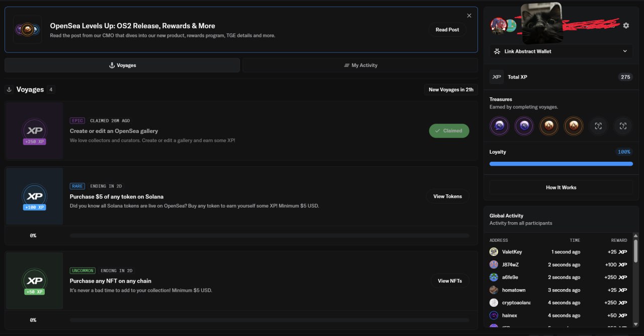The width and height of the screenshot is (644, 336).
Task: Click the Treasures heading
Action: (x=501, y=99)
